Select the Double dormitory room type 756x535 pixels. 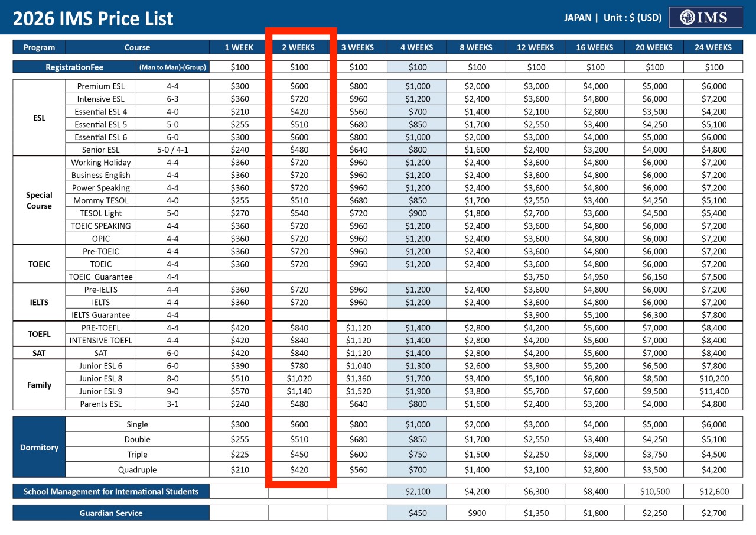(138, 439)
